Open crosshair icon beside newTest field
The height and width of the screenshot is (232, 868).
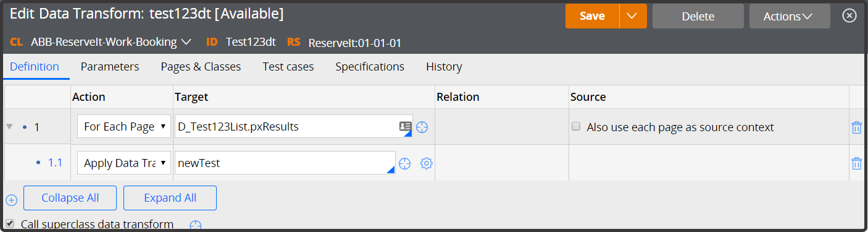click(404, 163)
